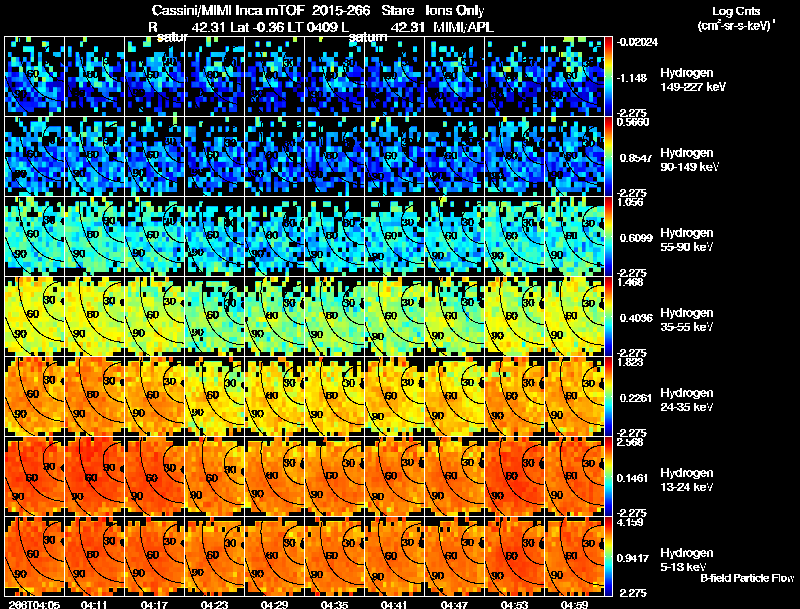Click the 'LT 0409' local time readout
This screenshot has height=609, width=800.
[312, 27]
